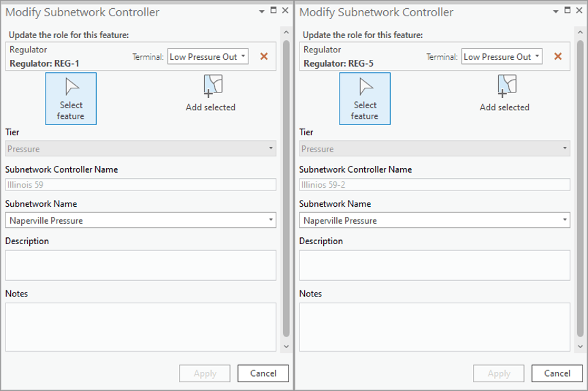Click Add selected icon in REG-5 pane
This screenshot has width=588, height=391.
click(x=504, y=93)
